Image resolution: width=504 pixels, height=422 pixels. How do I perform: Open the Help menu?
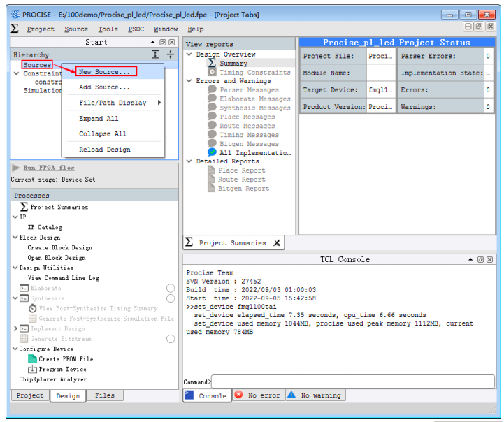point(196,29)
